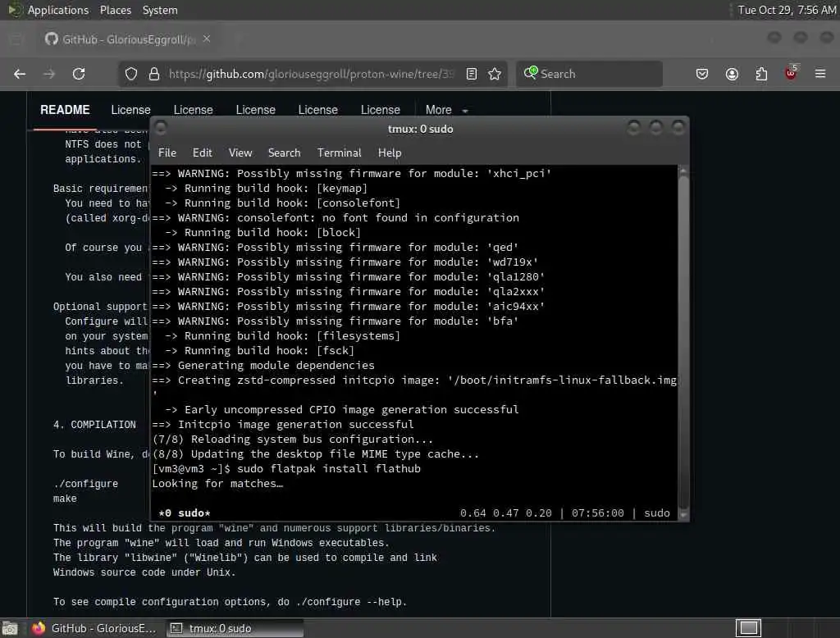Screen dimensions: 840x638
Task: Click the search engine icon in search box
Action: point(531,73)
